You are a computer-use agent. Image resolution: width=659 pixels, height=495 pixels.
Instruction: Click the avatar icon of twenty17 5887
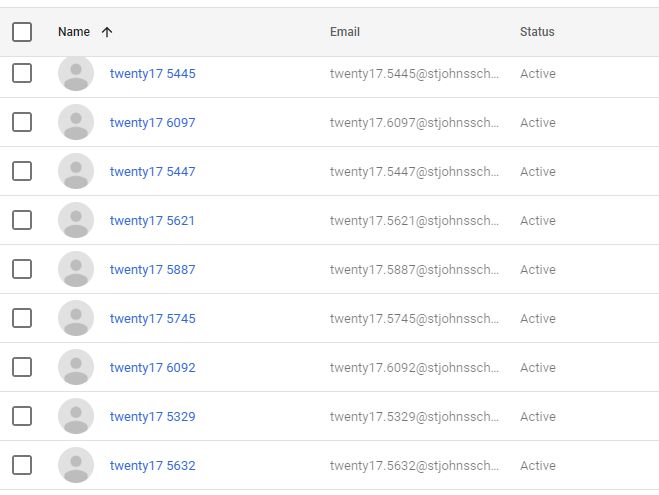[x=76, y=269]
